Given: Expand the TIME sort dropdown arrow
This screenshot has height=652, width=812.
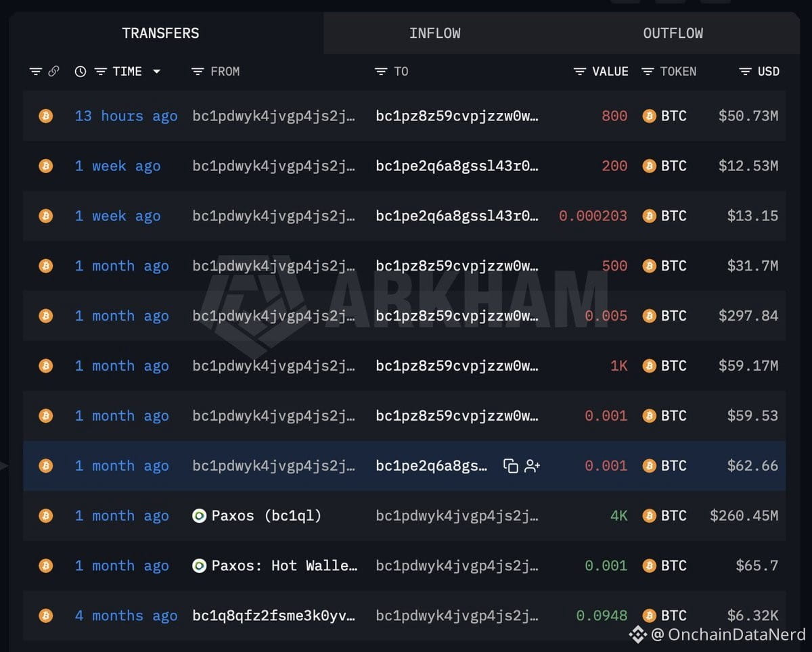Looking at the screenshot, I should click(156, 71).
